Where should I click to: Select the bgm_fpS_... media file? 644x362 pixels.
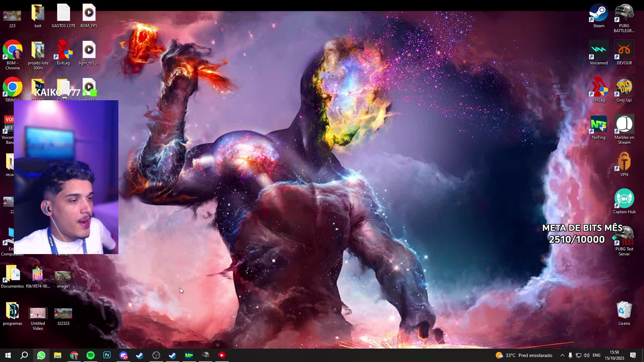tap(89, 53)
